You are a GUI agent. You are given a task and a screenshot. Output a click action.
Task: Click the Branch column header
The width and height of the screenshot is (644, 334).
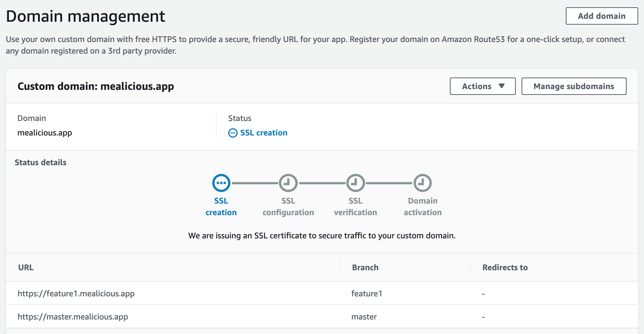365,267
